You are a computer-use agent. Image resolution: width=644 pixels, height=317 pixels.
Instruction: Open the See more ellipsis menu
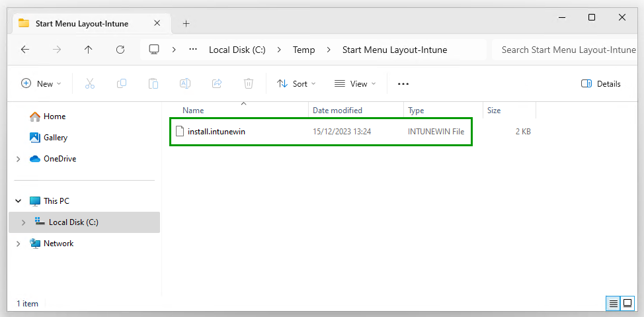click(x=403, y=83)
